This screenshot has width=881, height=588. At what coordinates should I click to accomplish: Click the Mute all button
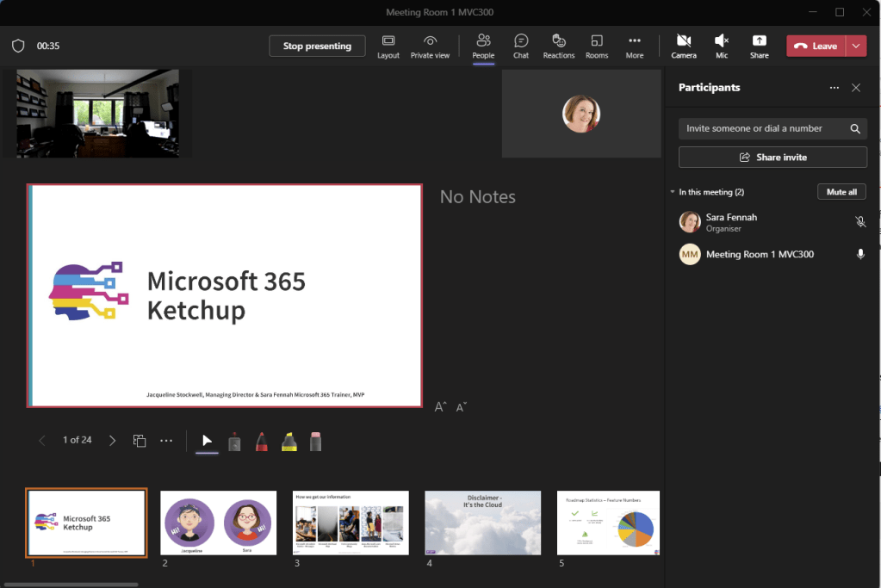841,192
